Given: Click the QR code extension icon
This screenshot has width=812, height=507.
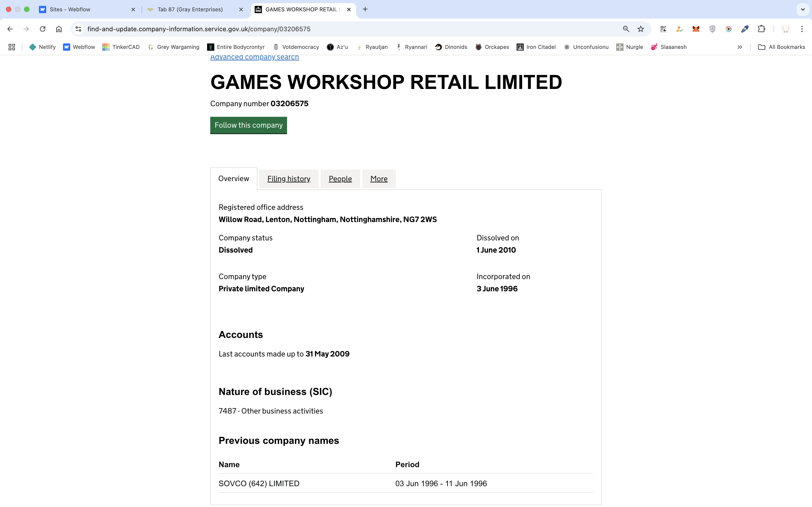Looking at the screenshot, I should point(663,29).
